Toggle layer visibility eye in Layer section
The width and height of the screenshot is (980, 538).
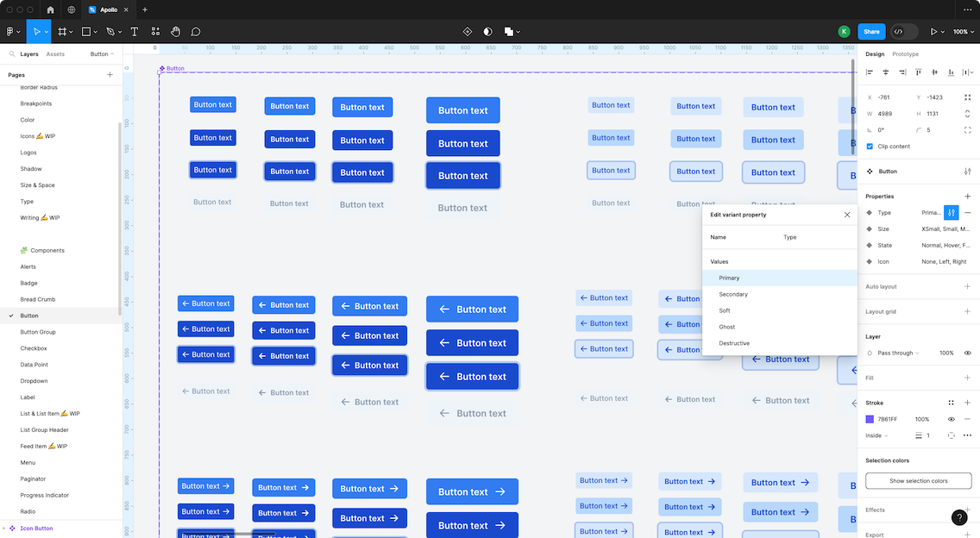[967, 353]
